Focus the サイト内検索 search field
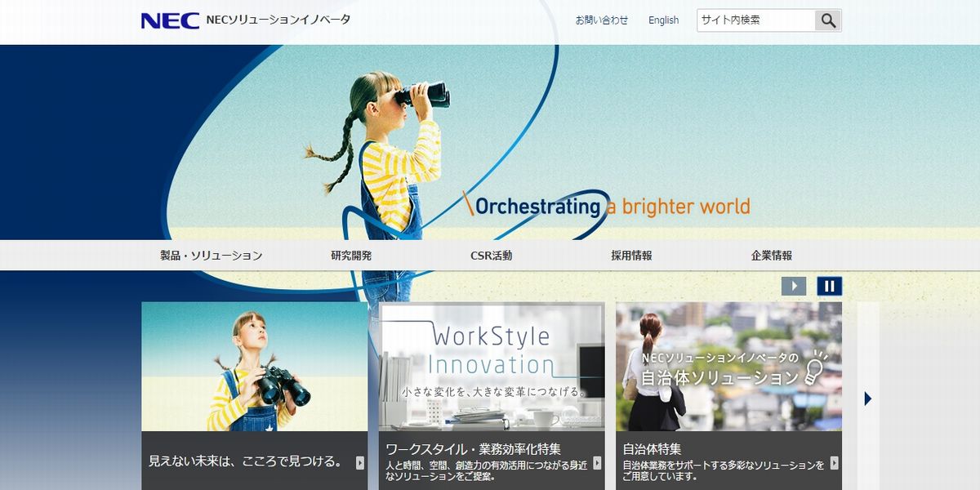Viewport: 980px width, 490px height. click(x=755, y=20)
